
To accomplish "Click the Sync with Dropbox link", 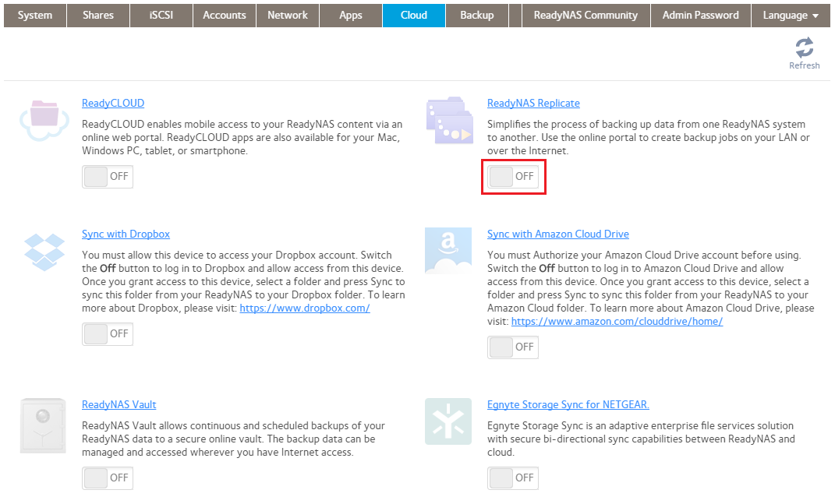I will [x=126, y=234].
